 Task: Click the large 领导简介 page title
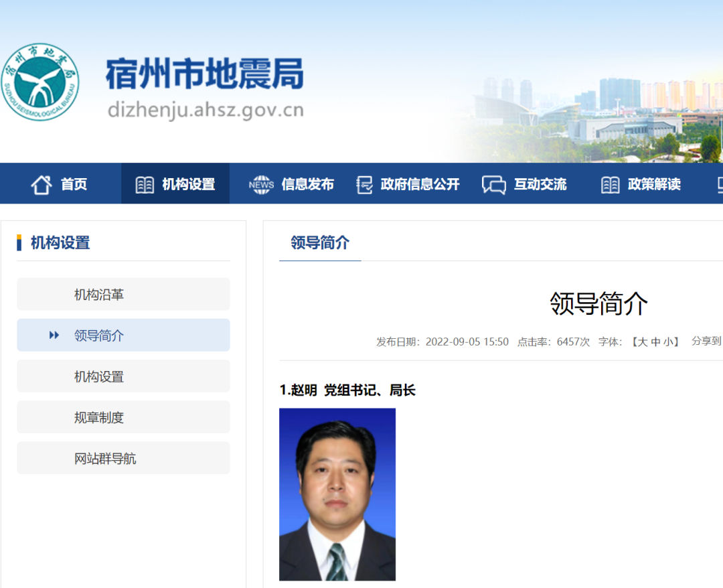598,303
